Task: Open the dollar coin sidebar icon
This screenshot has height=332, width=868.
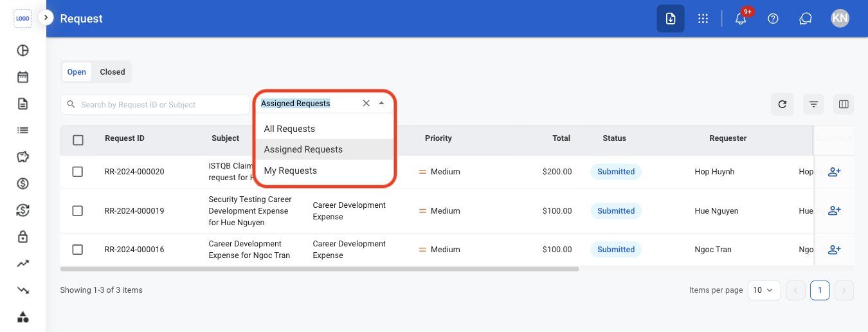Action: [x=23, y=183]
